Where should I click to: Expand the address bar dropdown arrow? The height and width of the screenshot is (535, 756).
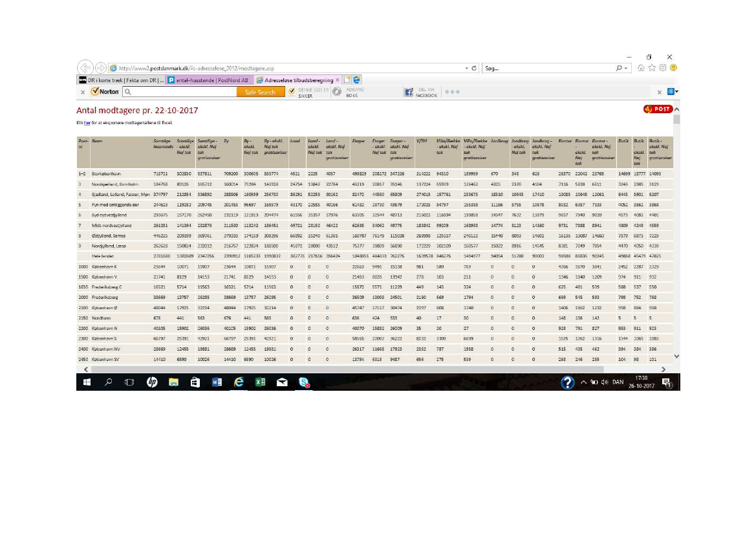(467, 68)
